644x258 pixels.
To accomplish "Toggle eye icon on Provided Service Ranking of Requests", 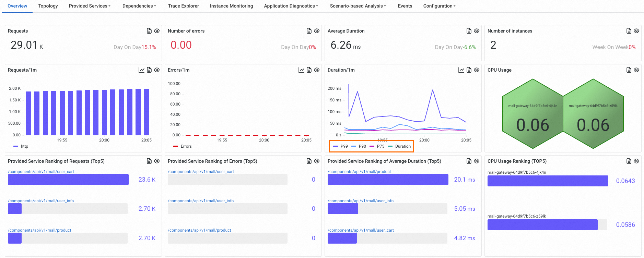I will coord(157,161).
